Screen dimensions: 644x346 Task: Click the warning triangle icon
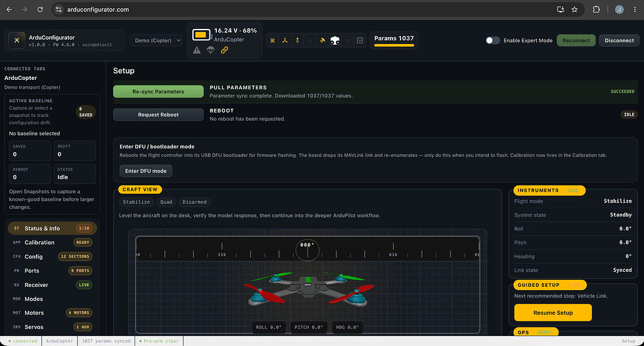197,50
